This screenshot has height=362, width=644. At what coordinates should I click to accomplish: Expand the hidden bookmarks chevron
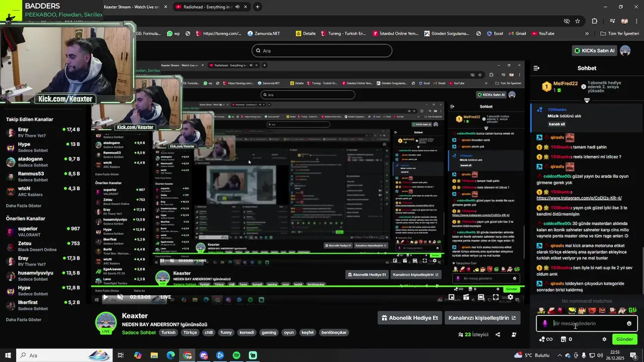coord(587,34)
